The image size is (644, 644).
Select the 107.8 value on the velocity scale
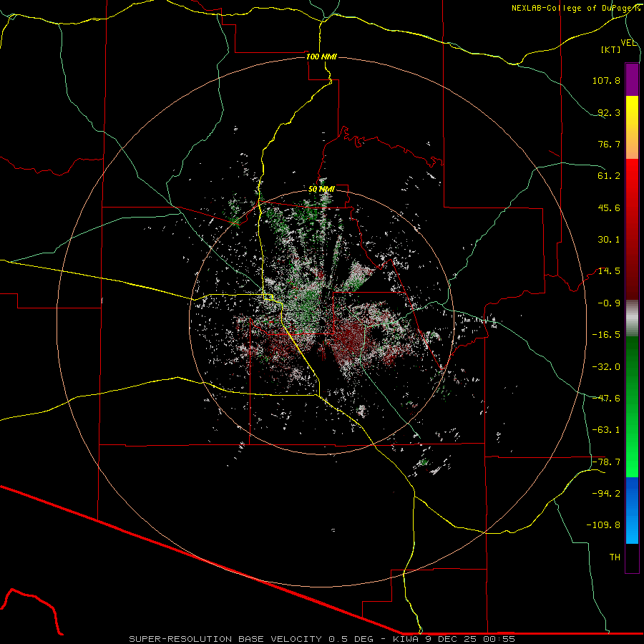tap(606, 80)
